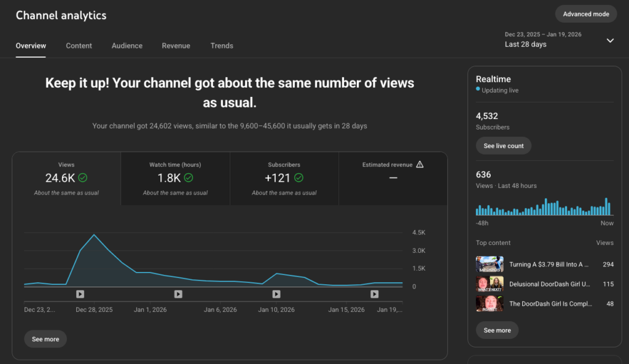Click See more in the Realtime panel
This screenshot has height=364, width=629.
click(x=497, y=330)
